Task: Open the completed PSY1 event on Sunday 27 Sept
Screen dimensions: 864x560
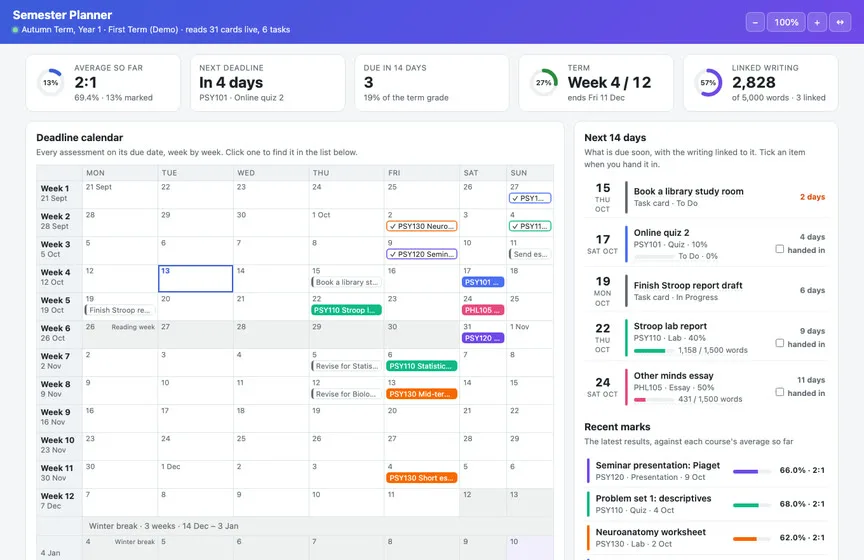Action: pos(530,198)
